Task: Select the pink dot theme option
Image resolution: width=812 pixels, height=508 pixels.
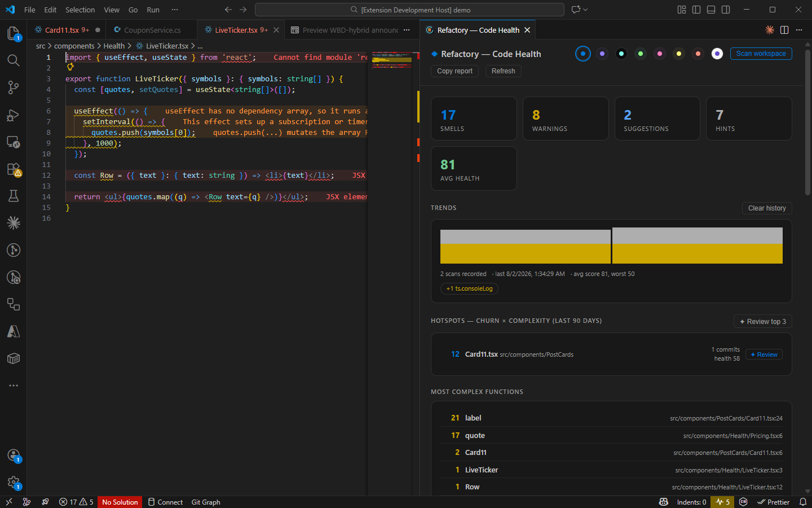Action: coord(660,54)
